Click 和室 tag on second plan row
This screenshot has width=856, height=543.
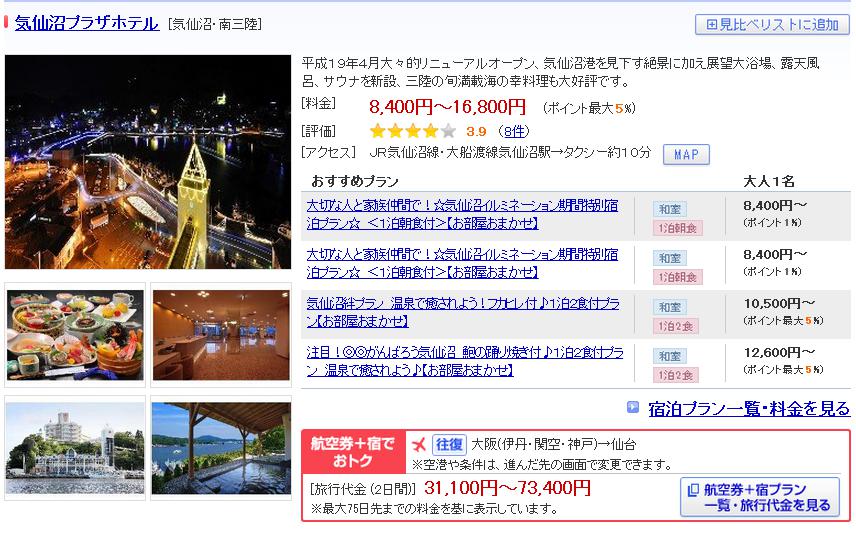click(x=669, y=258)
